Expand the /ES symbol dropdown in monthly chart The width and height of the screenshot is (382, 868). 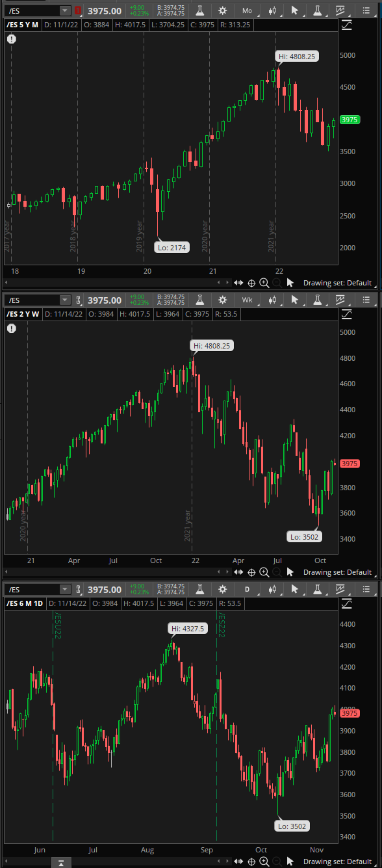click(65, 10)
